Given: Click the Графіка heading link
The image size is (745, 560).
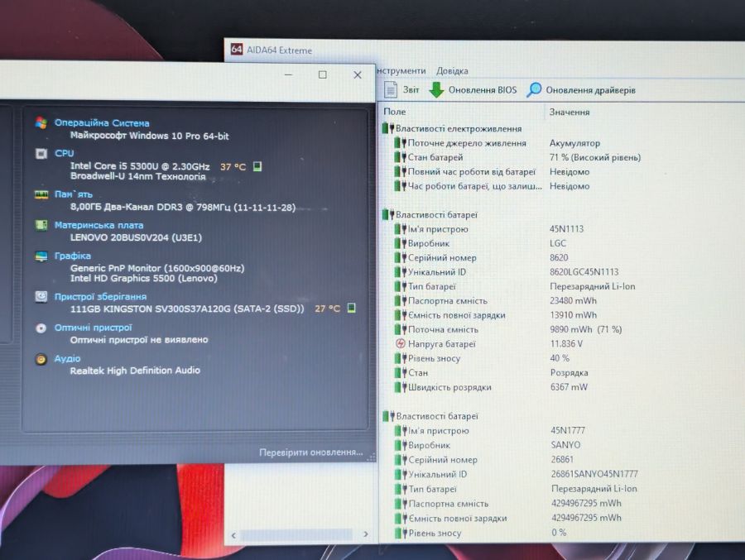Looking at the screenshot, I should 72,256.
